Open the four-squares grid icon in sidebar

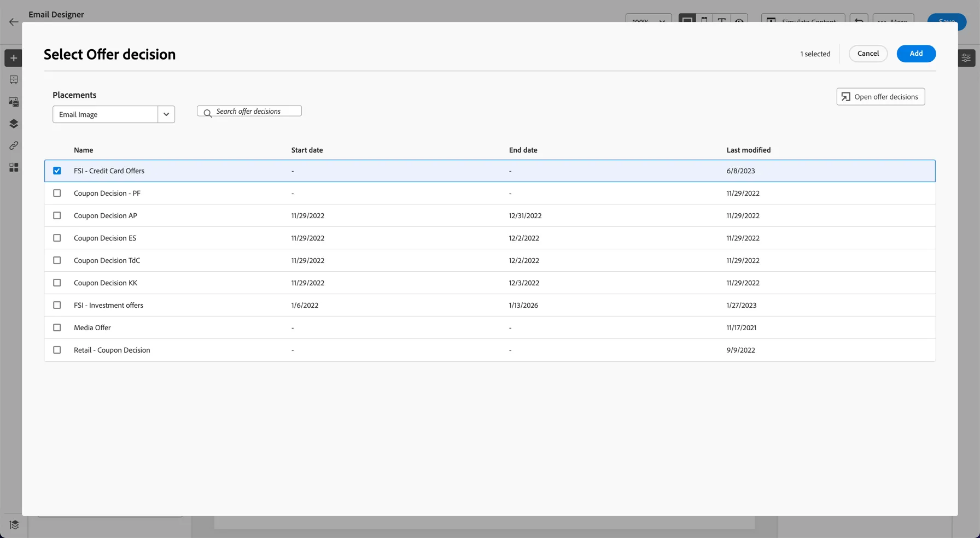pyautogui.click(x=14, y=167)
